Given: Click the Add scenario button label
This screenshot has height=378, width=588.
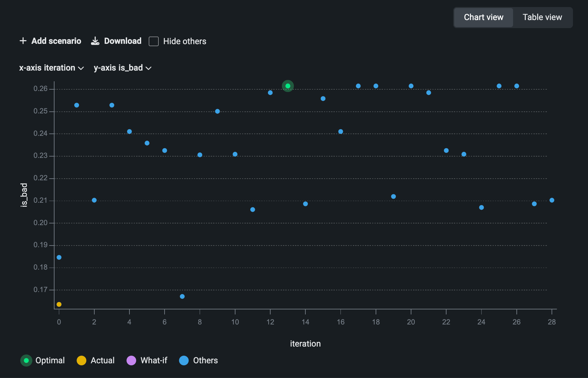Looking at the screenshot, I should [x=56, y=41].
